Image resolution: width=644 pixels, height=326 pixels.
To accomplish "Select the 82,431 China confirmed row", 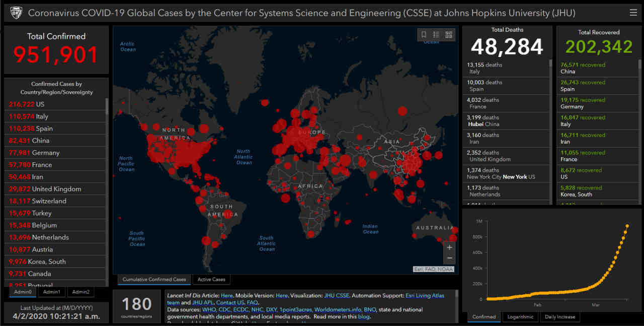I will 56,140.
